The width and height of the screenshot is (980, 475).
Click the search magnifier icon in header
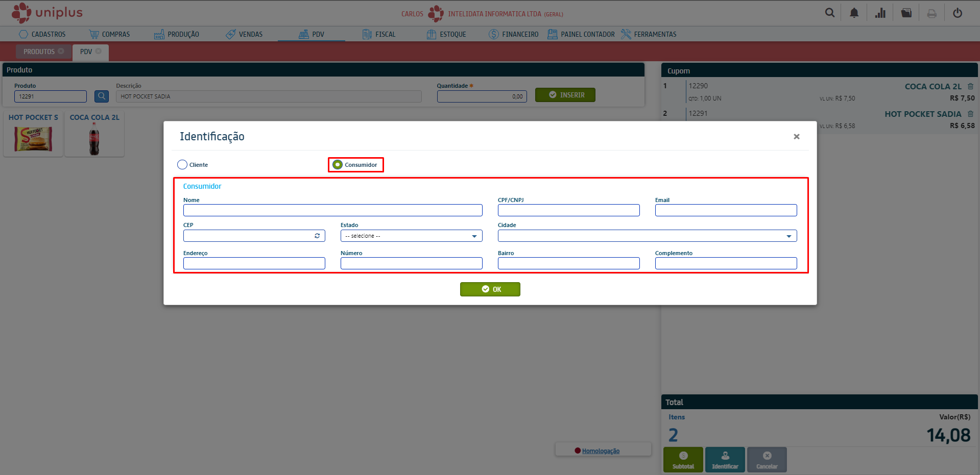[829, 13]
